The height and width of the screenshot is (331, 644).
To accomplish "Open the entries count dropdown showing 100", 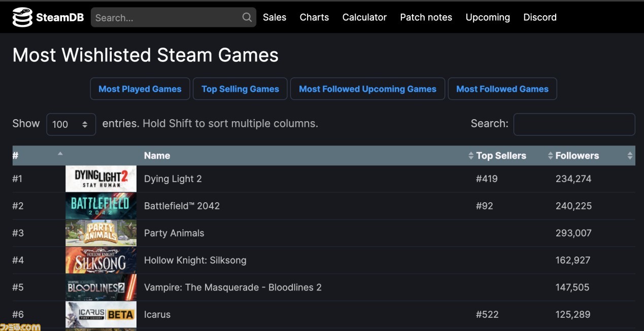I will pos(71,124).
